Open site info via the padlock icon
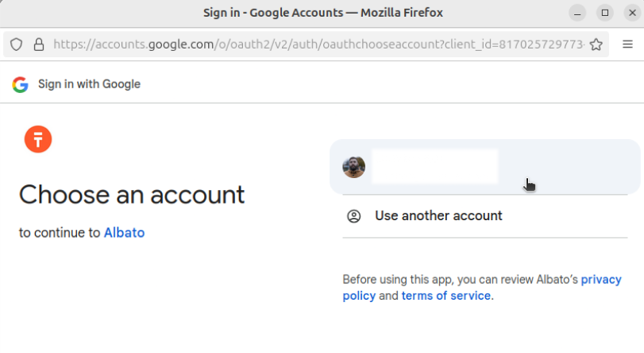The height and width of the screenshot is (353, 644). click(x=38, y=45)
